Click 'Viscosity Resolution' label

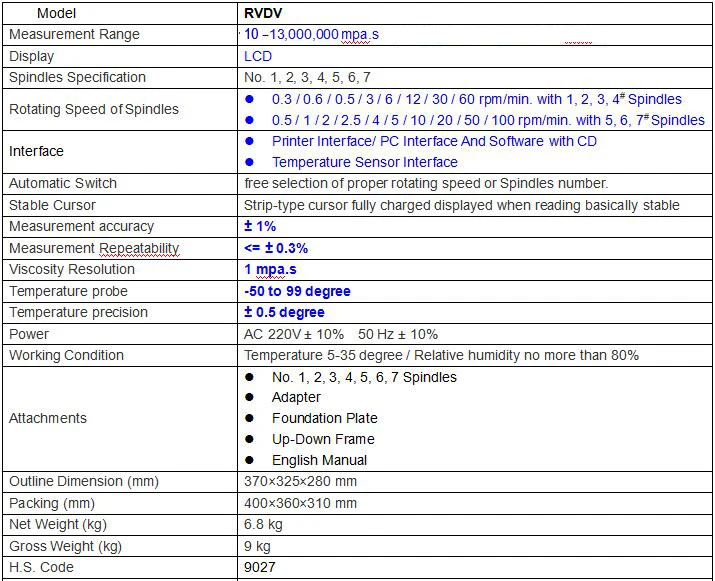point(72,269)
